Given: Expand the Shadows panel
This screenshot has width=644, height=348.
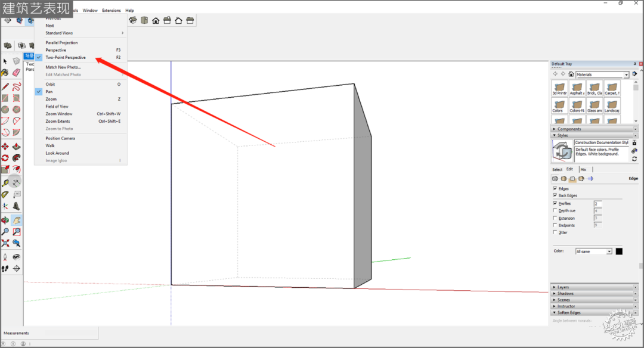Looking at the screenshot, I should pyautogui.click(x=593, y=293).
